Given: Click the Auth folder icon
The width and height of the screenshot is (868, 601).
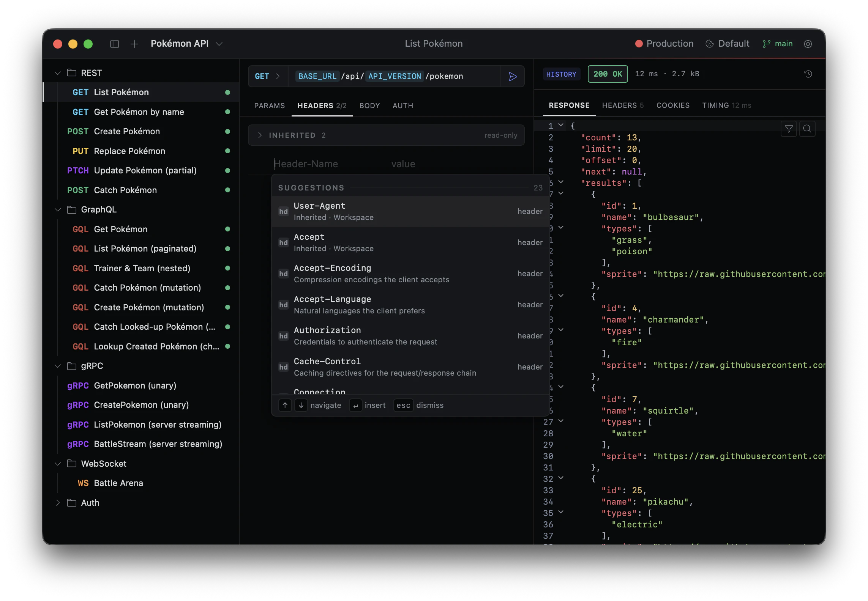Looking at the screenshot, I should point(72,503).
